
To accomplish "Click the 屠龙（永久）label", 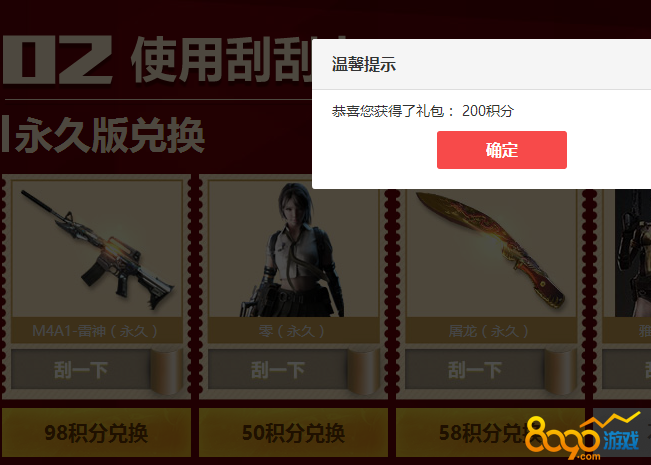I will pyautogui.click(x=490, y=331).
